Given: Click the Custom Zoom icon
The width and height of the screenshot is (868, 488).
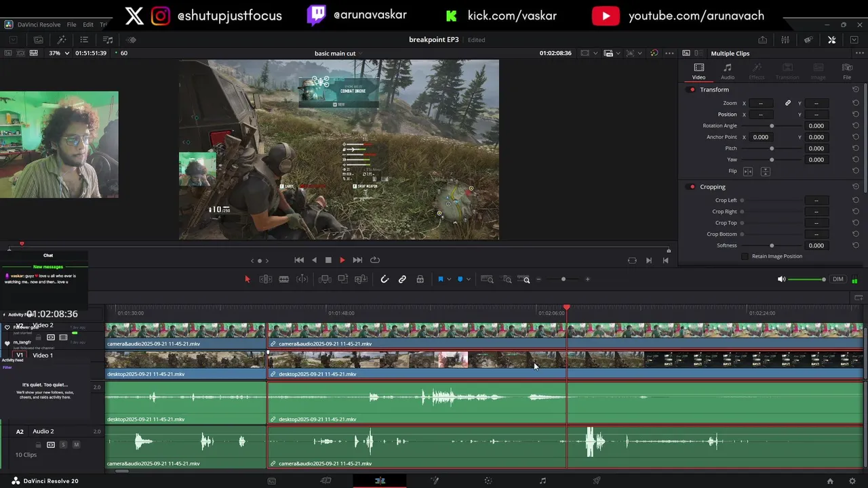Looking at the screenshot, I should pyautogui.click(x=524, y=279).
